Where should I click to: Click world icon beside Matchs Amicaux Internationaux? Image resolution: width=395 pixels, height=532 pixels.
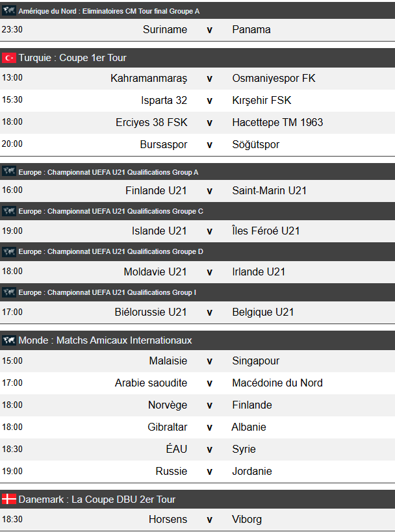pos(9,340)
